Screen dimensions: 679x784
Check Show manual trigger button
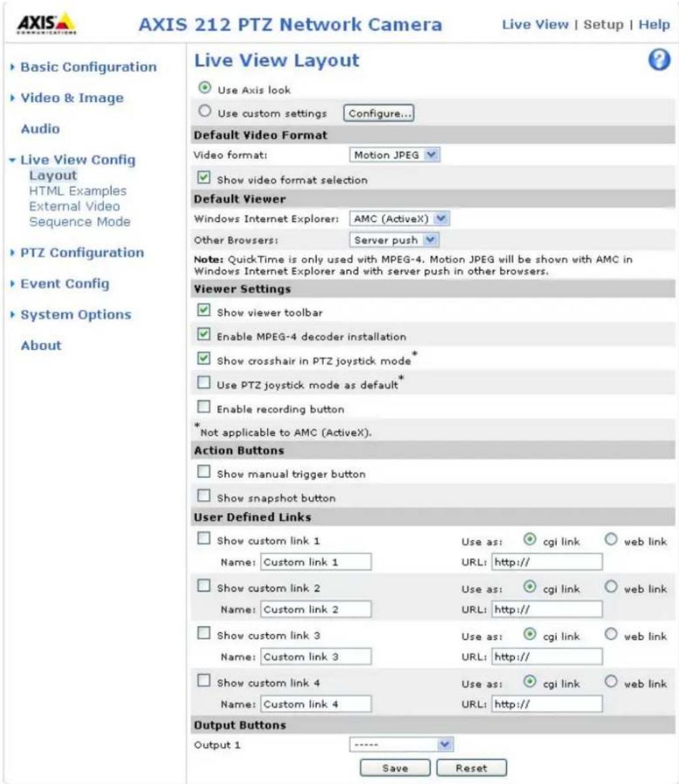[203, 473]
